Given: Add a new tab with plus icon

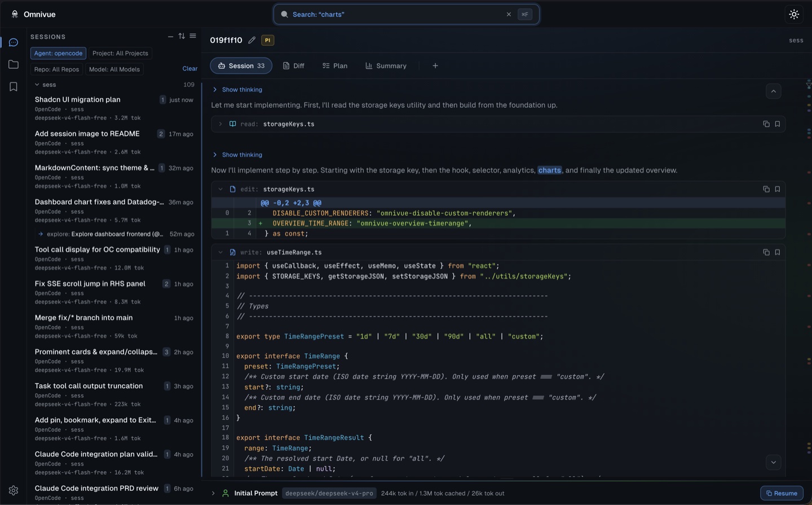Looking at the screenshot, I should coord(435,65).
